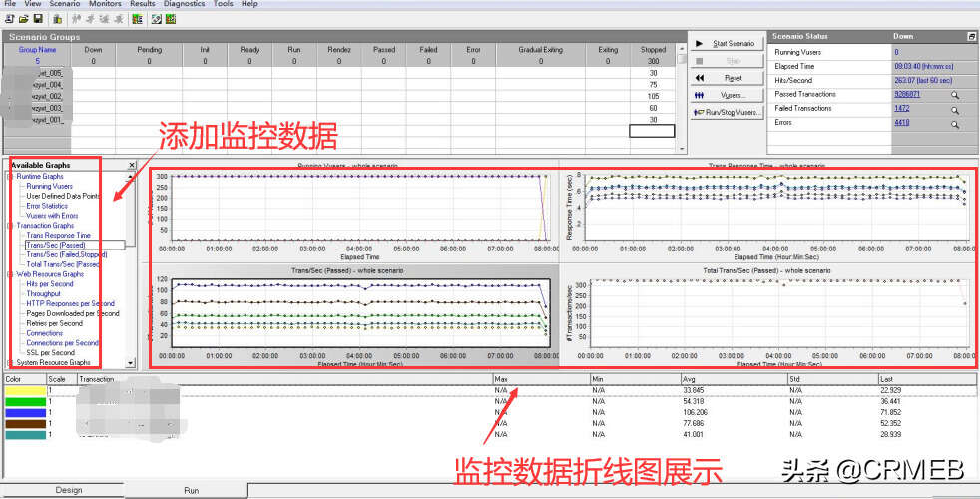Click the Open Scenario folder icon
The width and height of the screenshot is (980, 499).
(24, 19)
